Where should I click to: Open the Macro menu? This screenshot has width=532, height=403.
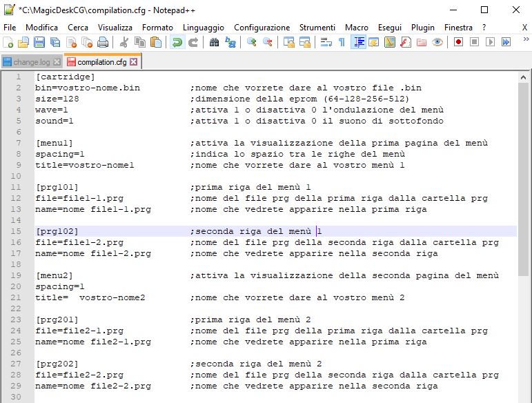[x=357, y=28]
